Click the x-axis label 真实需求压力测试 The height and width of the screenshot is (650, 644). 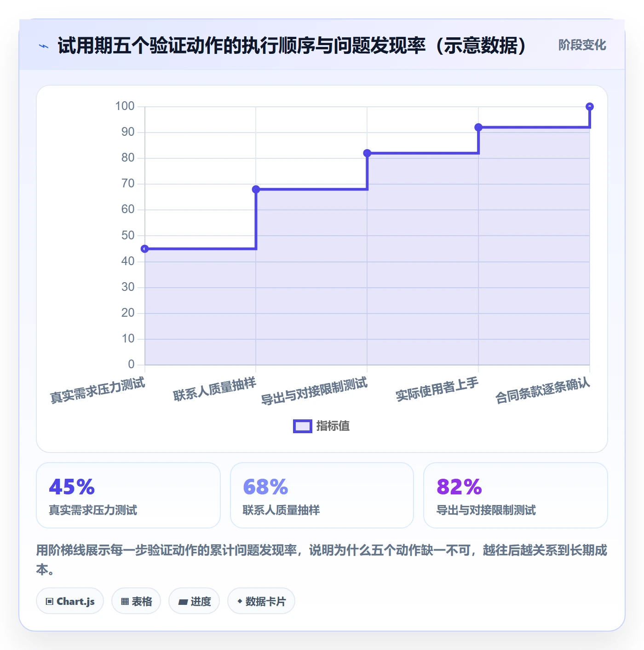[98, 390]
